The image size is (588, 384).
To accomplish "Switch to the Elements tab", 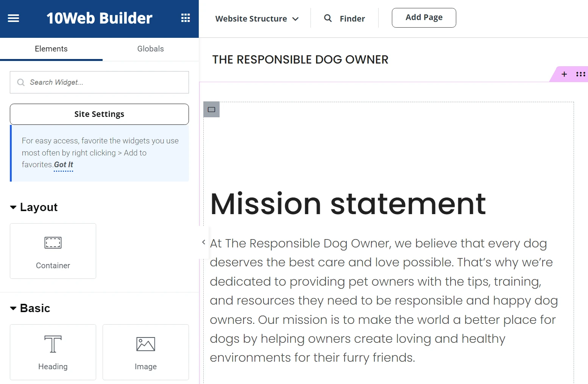I will [51, 49].
